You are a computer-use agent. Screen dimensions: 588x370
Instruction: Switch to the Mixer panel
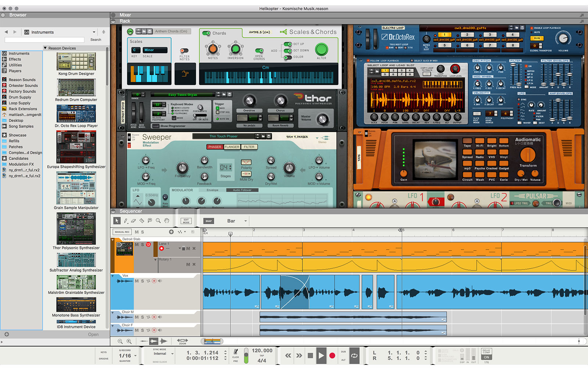click(x=125, y=15)
